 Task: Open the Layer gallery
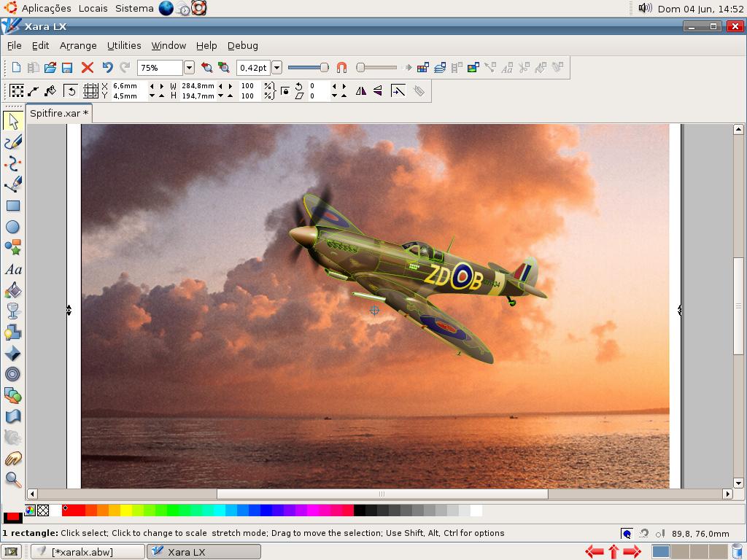440,68
